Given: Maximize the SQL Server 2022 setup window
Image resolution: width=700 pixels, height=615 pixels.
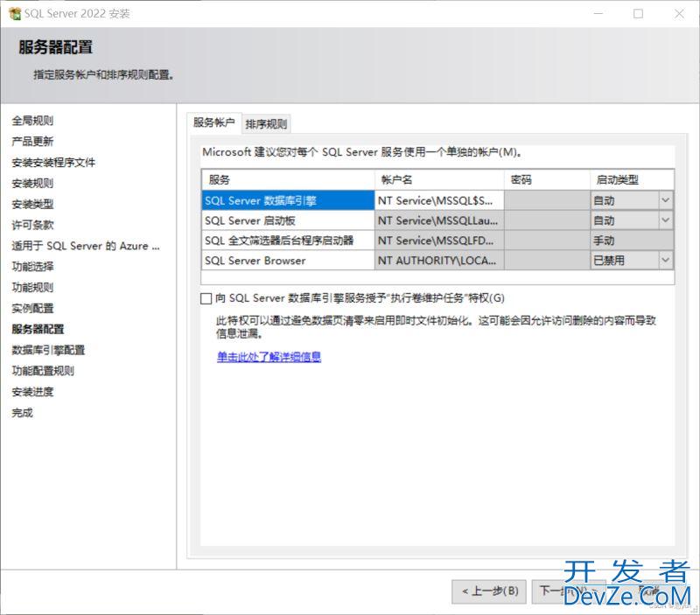Looking at the screenshot, I should point(639,14).
